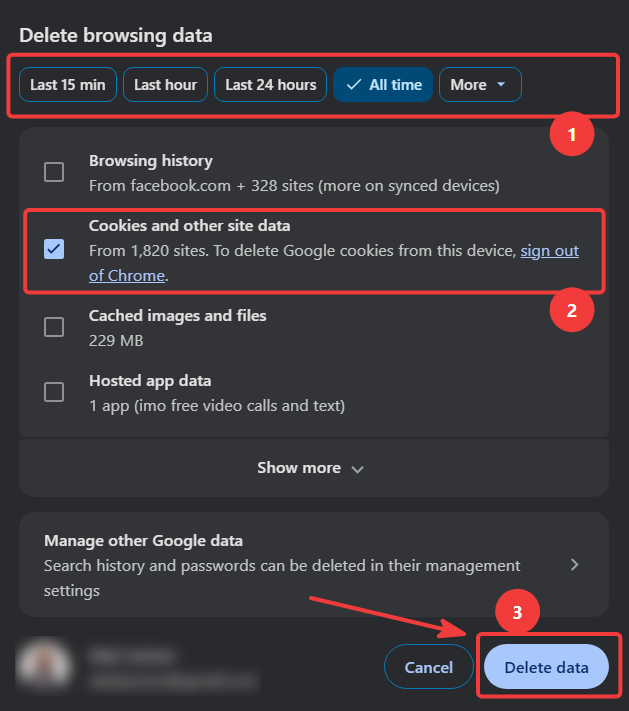This screenshot has width=629, height=711.
Task: Uncheck Cookies and other site data
Action: 54,249
